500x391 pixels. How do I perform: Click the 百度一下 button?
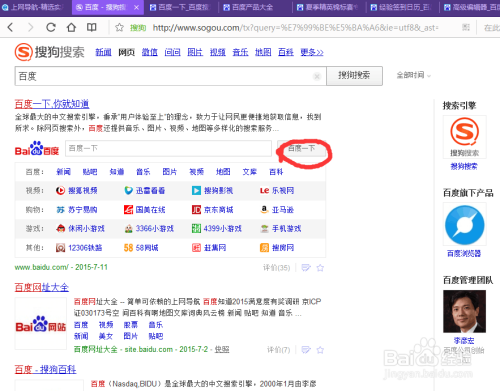point(301,148)
